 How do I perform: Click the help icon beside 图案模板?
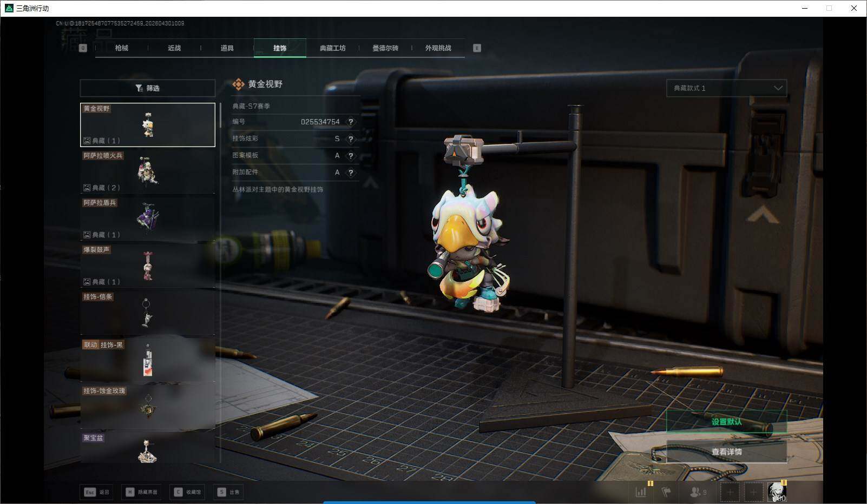351,156
